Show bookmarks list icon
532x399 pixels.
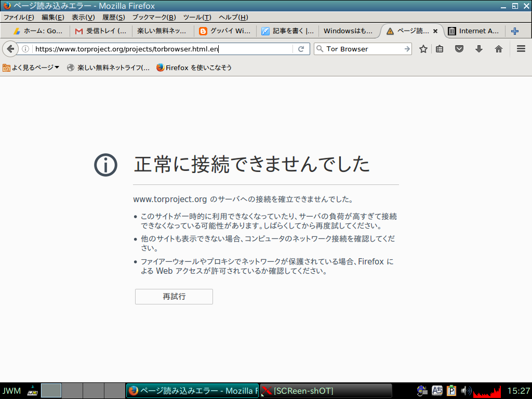(440, 49)
